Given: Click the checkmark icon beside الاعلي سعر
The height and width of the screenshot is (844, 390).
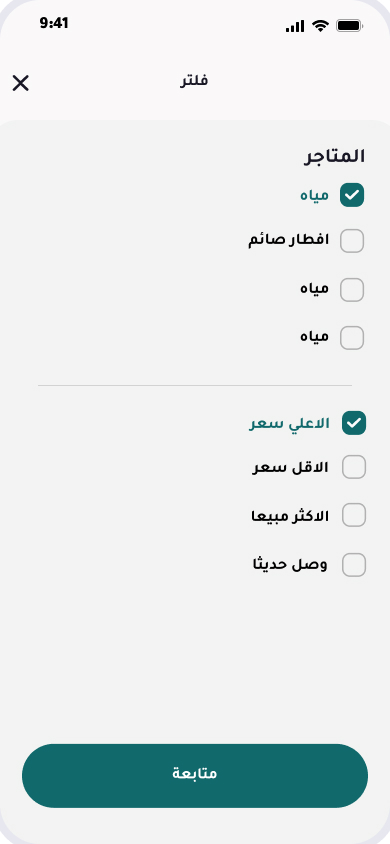Looking at the screenshot, I should pyautogui.click(x=354, y=423).
